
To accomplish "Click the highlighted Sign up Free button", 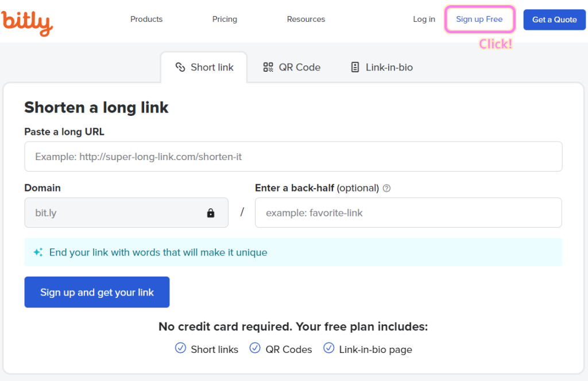I will [479, 19].
